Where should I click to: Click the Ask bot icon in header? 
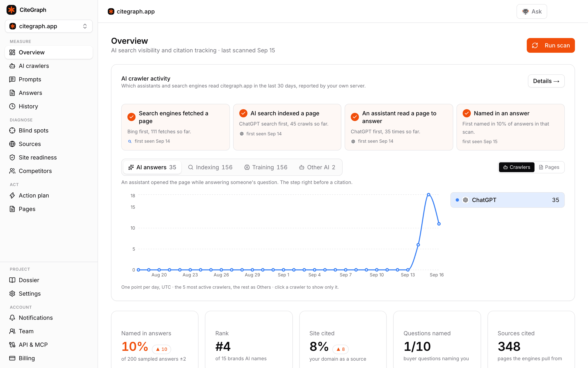click(x=526, y=11)
